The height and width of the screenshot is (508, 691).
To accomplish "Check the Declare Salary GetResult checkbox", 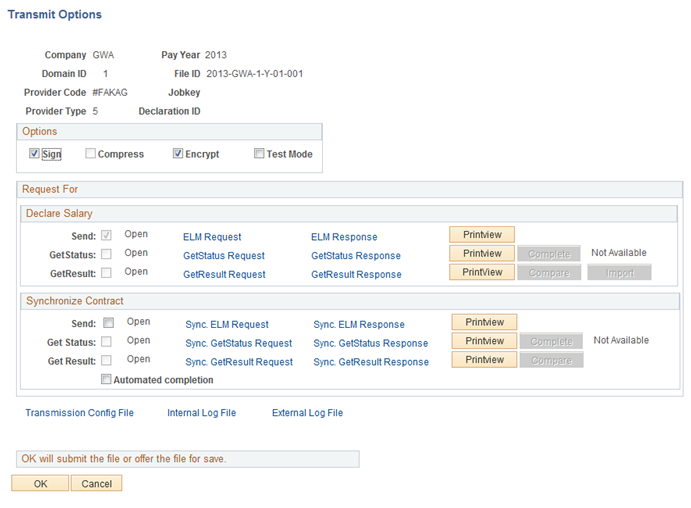I will tap(106, 273).
